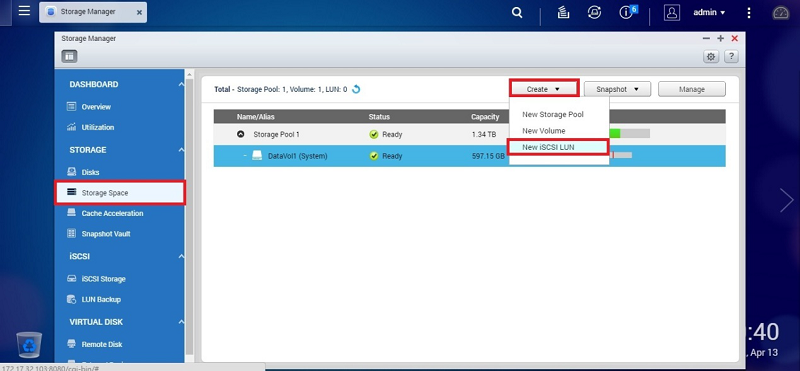The image size is (800, 371).
Task: Open the admin user dropdown
Action: (x=709, y=13)
